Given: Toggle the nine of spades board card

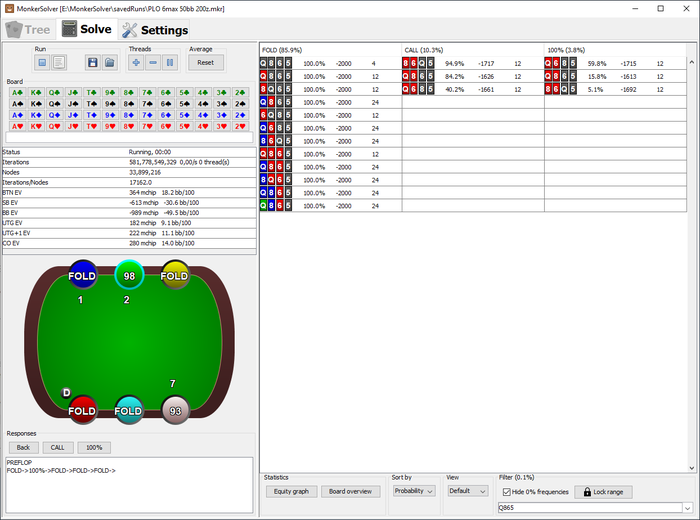Looking at the screenshot, I should [x=110, y=104].
